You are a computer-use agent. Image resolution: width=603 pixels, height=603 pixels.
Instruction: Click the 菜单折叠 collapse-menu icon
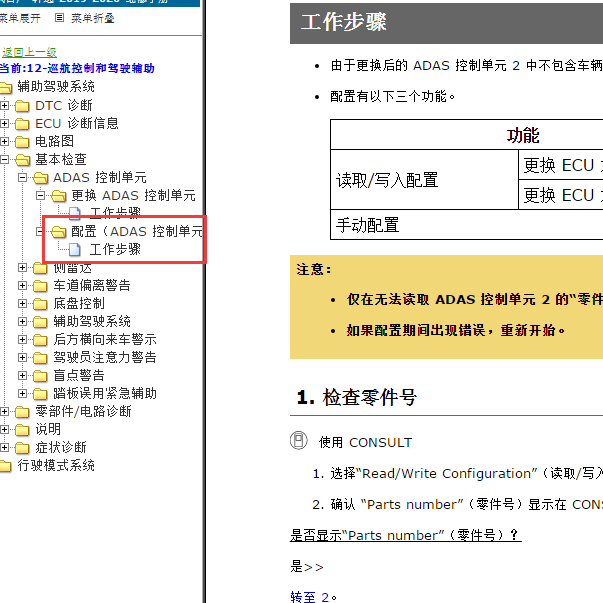click(x=59, y=17)
